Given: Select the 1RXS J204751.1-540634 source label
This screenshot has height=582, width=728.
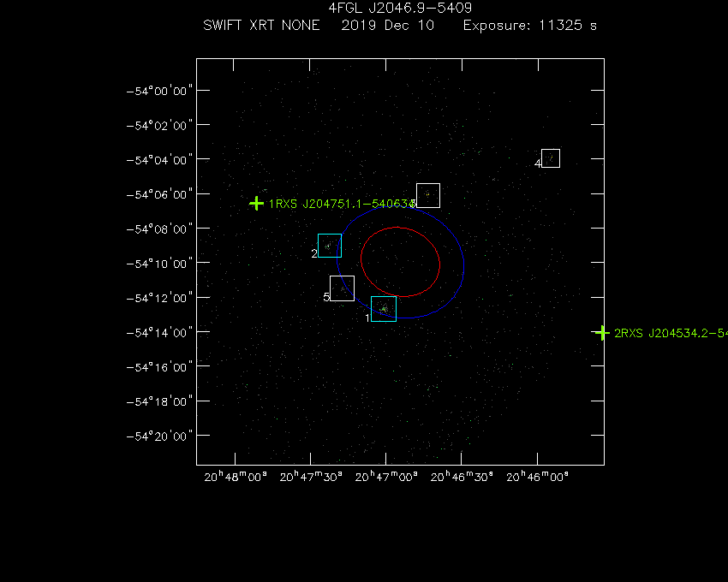Looking at the screenshot, I should point(343,204).
